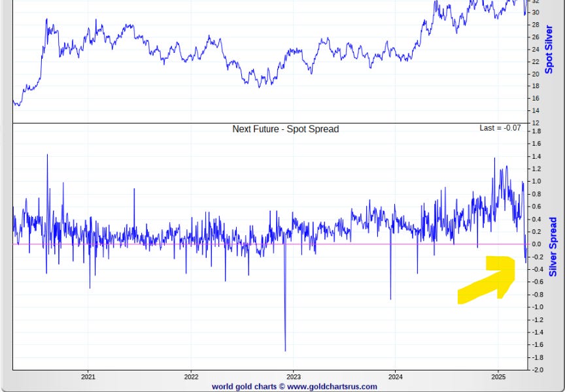Screen dimensions: 565x392
Task: Click the 1.0 tick on the spread axis
Action: (536, 182)
